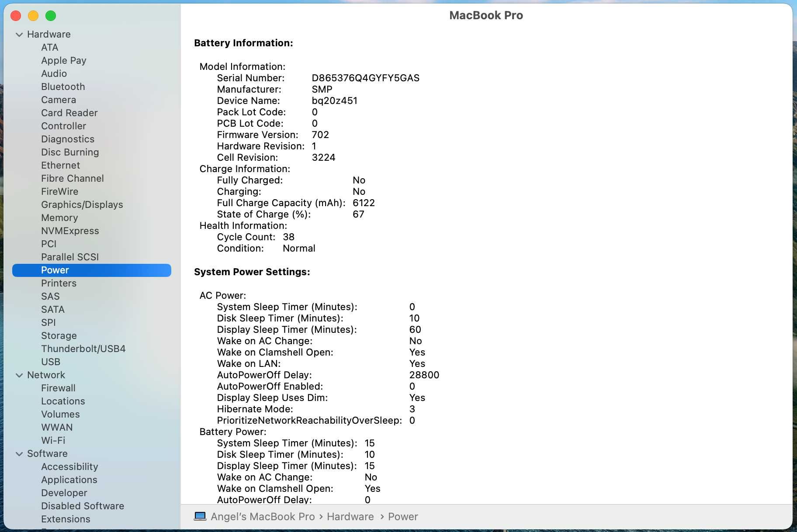
Task: Select Firewall under Network
Action: [x=59, y=388]
